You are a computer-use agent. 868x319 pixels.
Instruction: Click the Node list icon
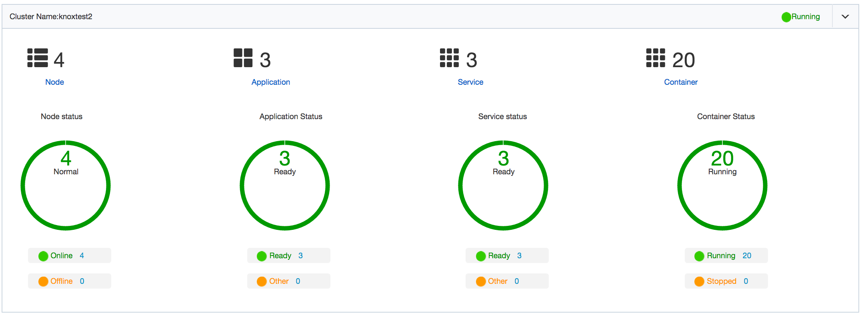[x=38, y=58]
